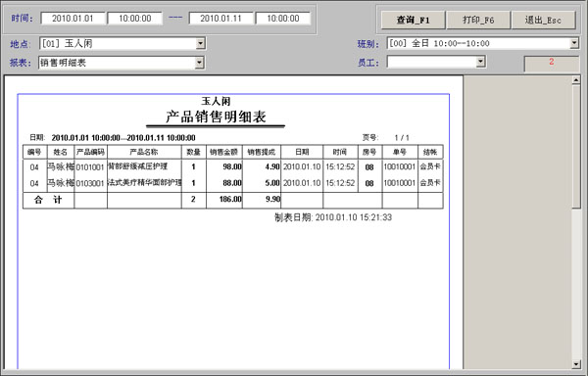Click the 打印_F6 print button

point(478,20)
